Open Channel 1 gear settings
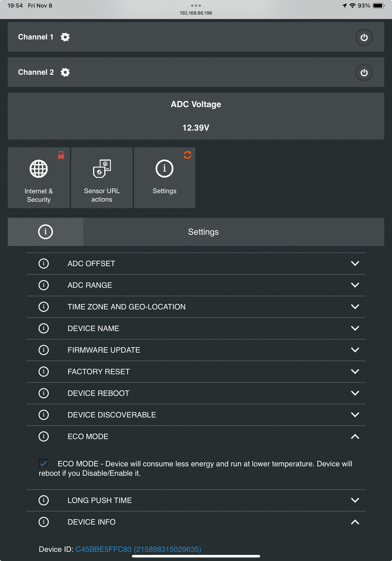 (65, 37)
